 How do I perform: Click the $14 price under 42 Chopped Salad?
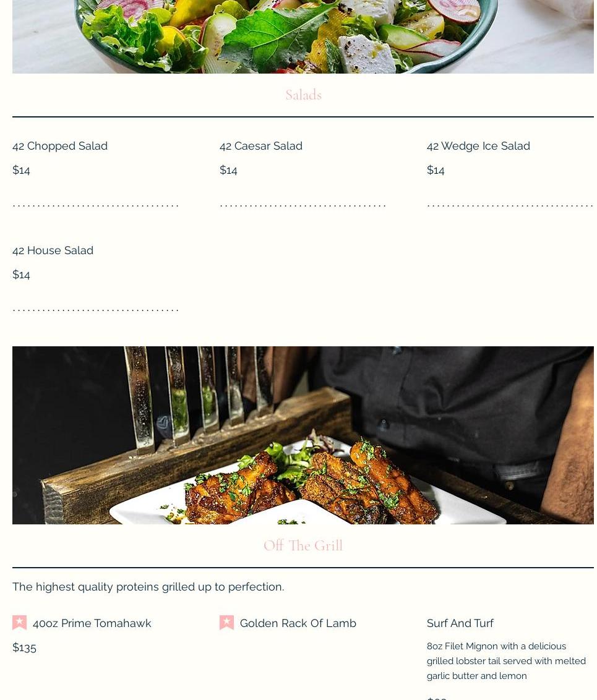[x=21, y=170]
